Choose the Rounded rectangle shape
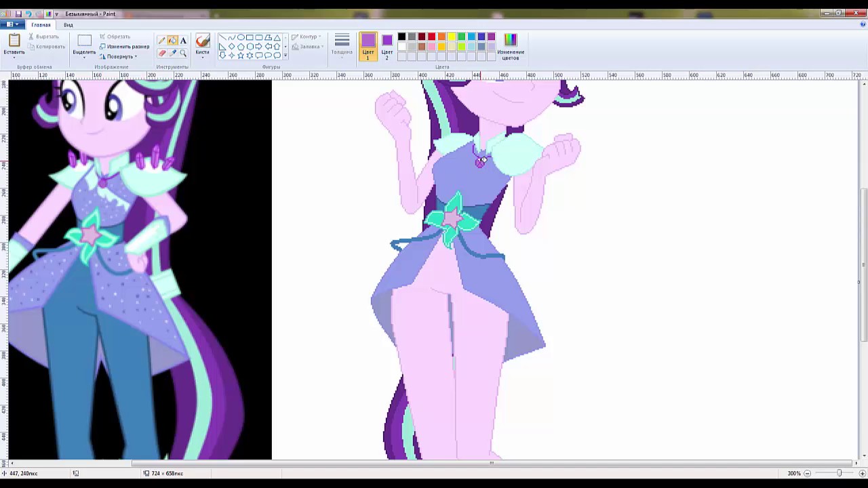 click(x=259, y=37)
